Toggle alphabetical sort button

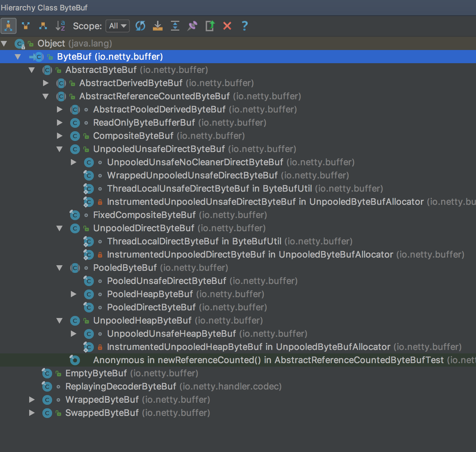(60, 26)
